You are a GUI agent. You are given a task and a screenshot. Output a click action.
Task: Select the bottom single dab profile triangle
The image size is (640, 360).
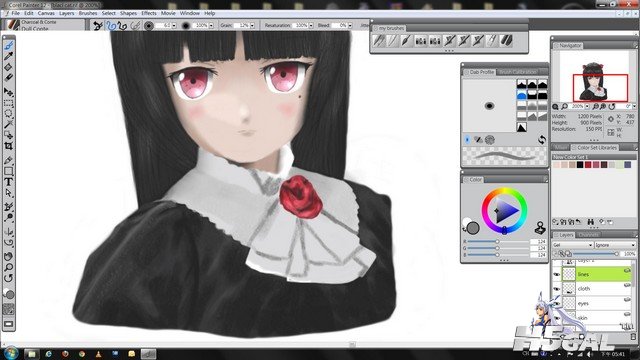point(522,127)
